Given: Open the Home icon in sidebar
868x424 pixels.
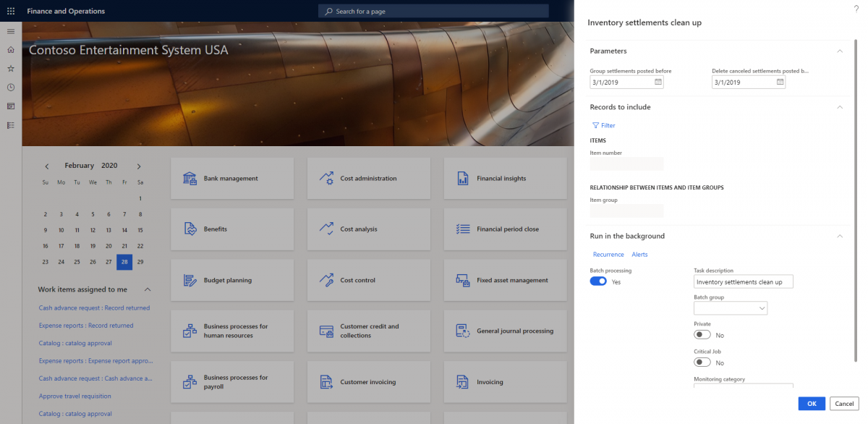Looking at the screenshot, I should point(11,50).
